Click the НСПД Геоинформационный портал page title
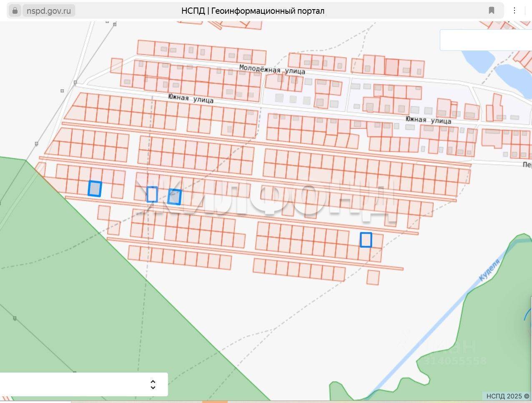Screen dimensions: 532x403 (x=253, y=11)
